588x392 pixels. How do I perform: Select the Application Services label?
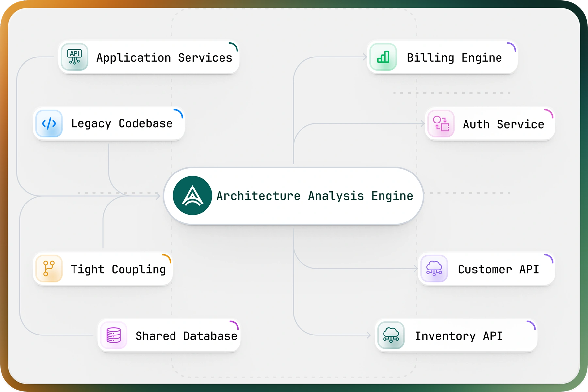click(x=164, y=58)
